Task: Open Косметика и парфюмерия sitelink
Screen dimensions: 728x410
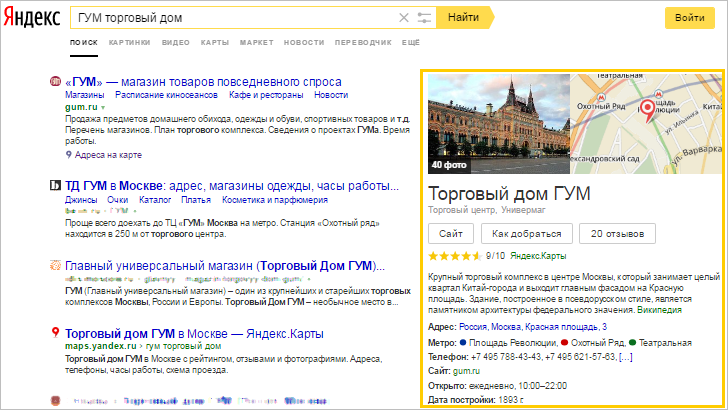Action: pos(275,200)
